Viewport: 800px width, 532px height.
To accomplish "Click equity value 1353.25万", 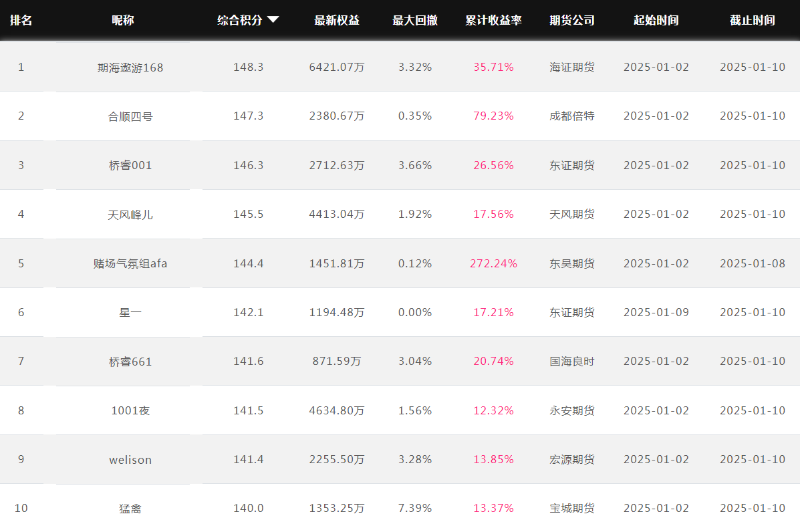I will [x=337, y=509].
